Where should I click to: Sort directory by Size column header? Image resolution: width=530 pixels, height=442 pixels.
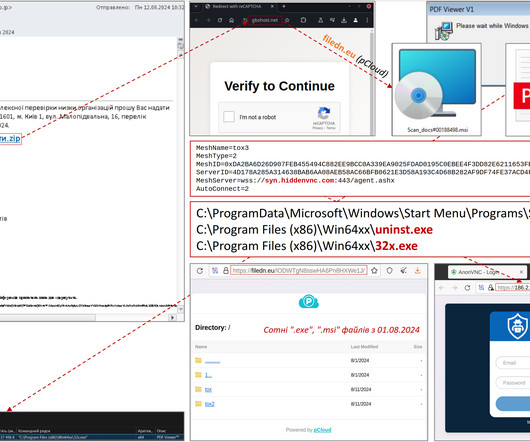[x=418, y=347]
